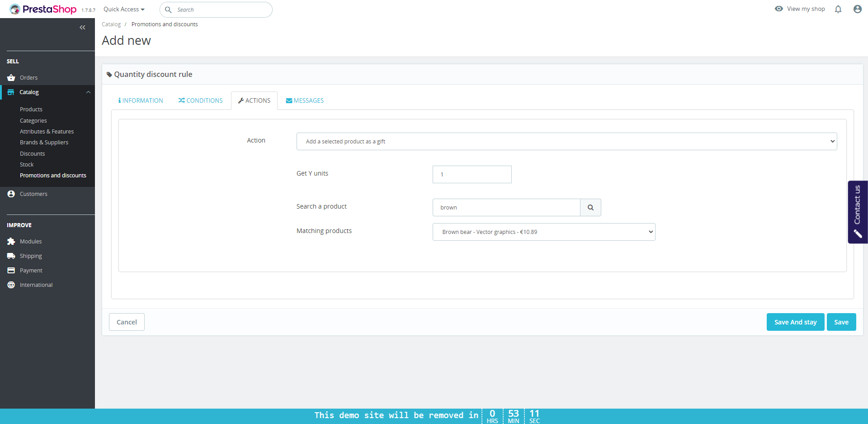Screen dimensions: 868x424
Task: Click the Modules puzzle icon
Action: click(11, 242)
